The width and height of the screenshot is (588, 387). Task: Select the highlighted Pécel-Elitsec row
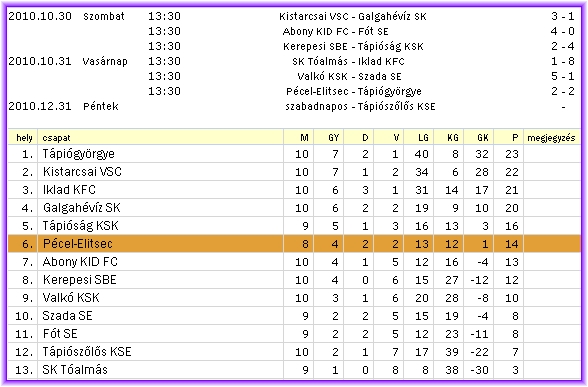[294, 244]
